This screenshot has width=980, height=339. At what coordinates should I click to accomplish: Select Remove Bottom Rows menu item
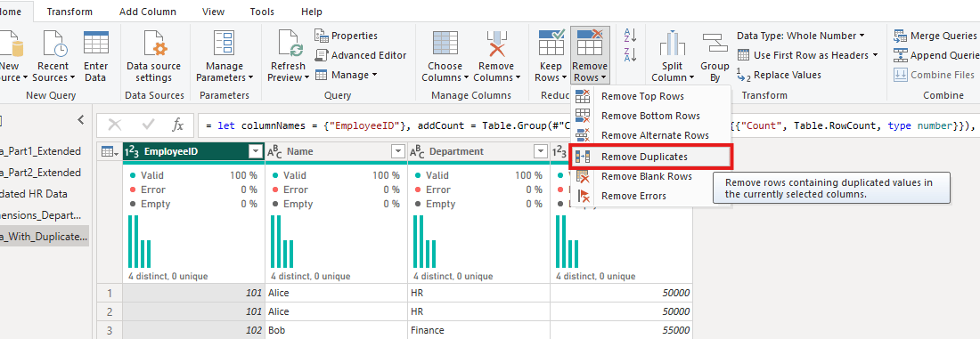point(650,116)
